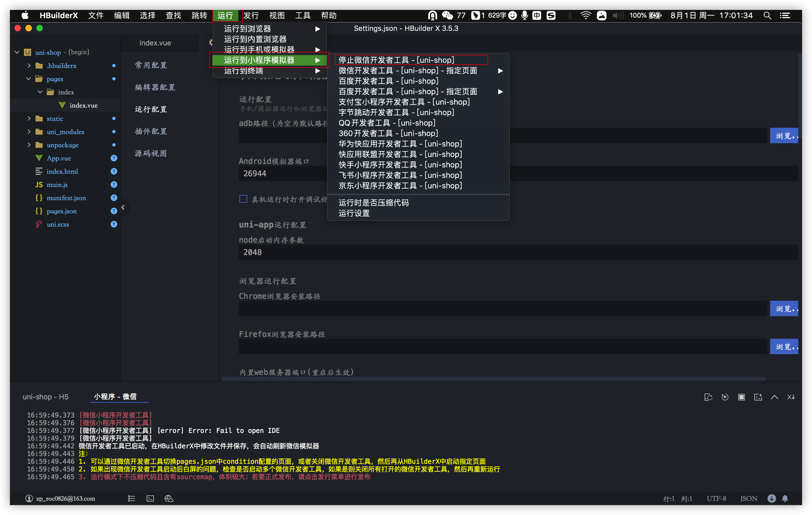Open index.vue in the project tree
The image size is (812, 515).
click(x=83, y=105)
